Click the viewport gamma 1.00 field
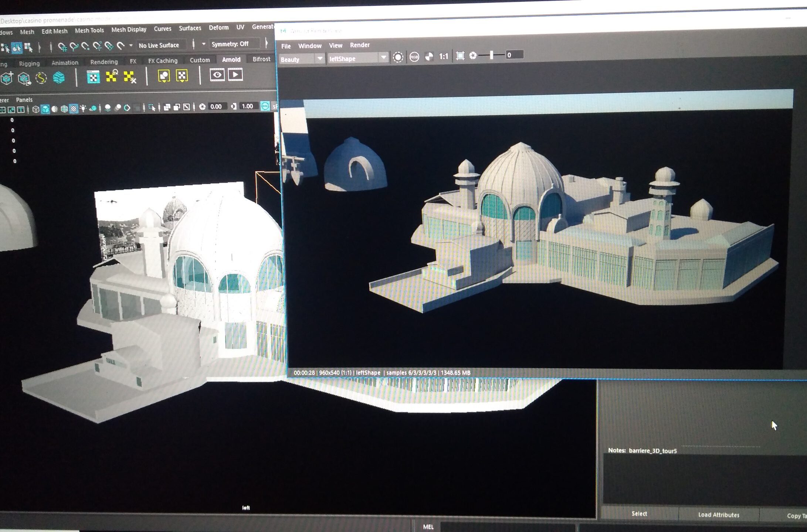 pyautogui.click(x=247, y=106)
